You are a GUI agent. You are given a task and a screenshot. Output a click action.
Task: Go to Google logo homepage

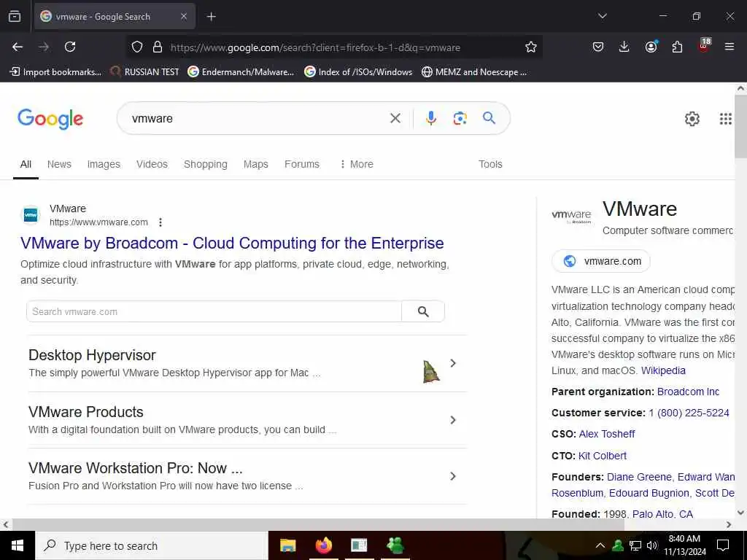tap(50, 119)
